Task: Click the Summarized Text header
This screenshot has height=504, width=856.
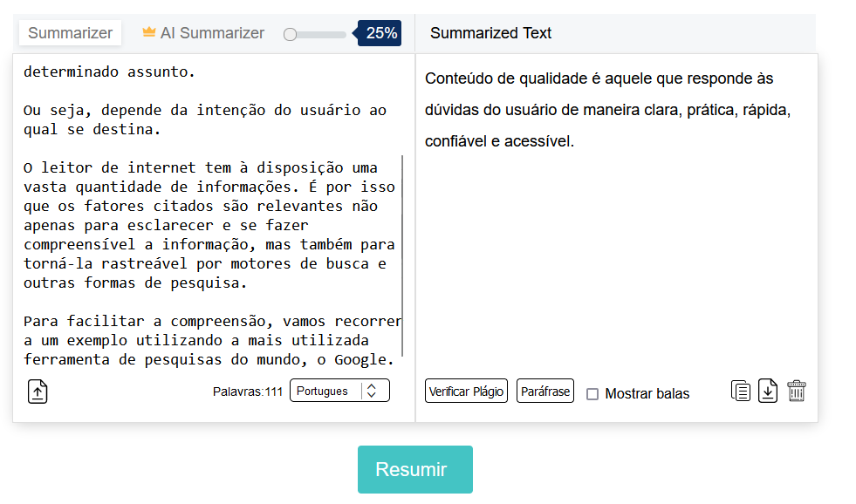Action: [x=490, y=33]
